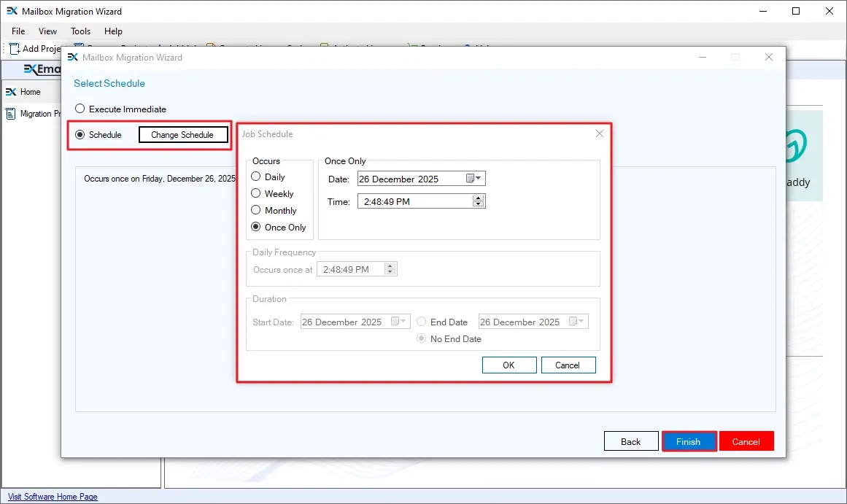Choose the Weekly occurrence option

pyautogui.click(x=256, y=193)
